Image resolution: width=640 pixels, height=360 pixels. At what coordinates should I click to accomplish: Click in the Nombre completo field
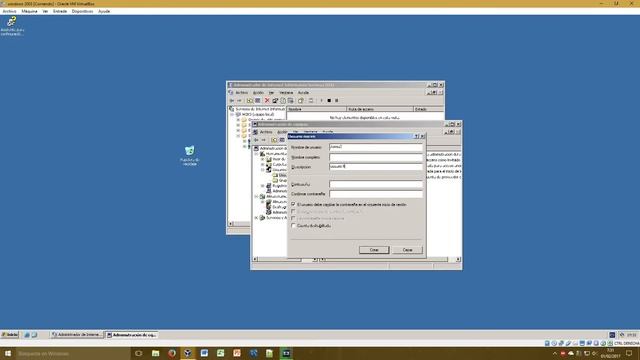tap(376, 157)
